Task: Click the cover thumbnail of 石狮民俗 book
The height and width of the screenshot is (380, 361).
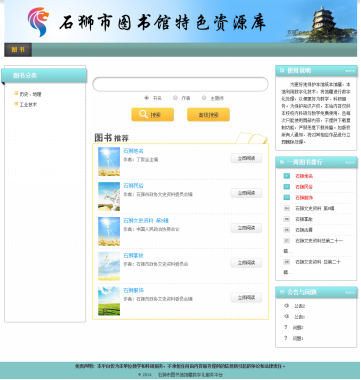Action: coord(109,196)
